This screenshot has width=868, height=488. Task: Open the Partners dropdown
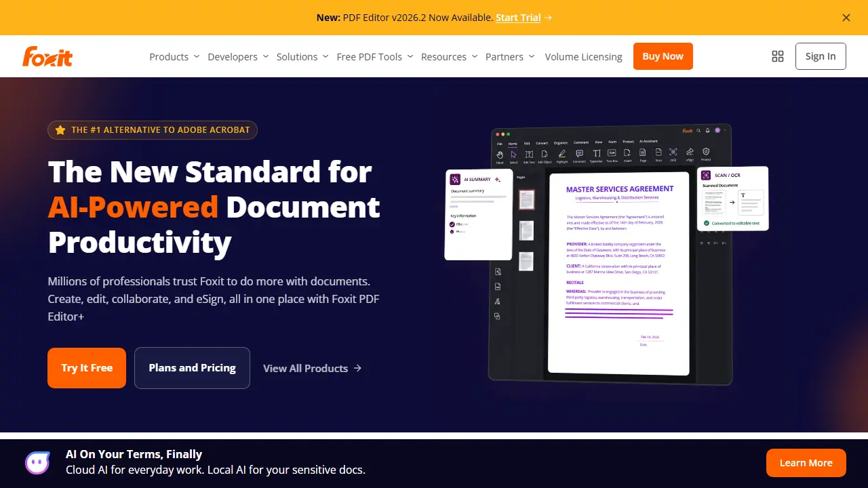point(510,56)
